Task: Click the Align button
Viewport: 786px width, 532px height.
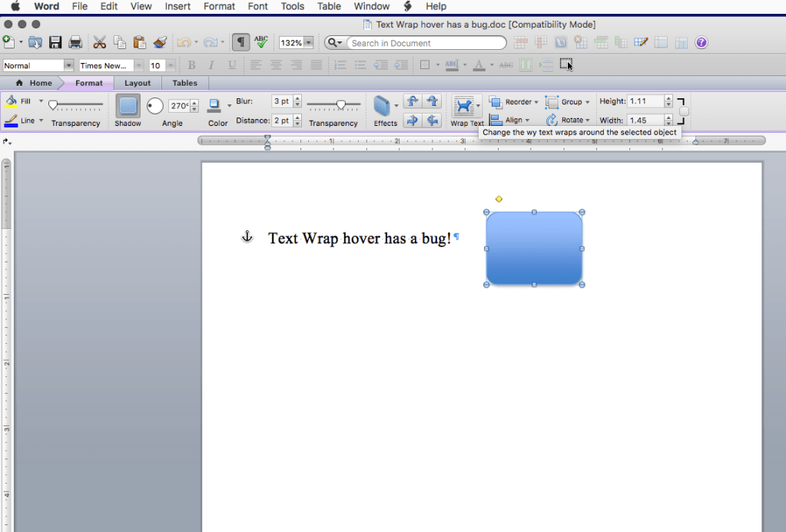Action: (508, 120)
